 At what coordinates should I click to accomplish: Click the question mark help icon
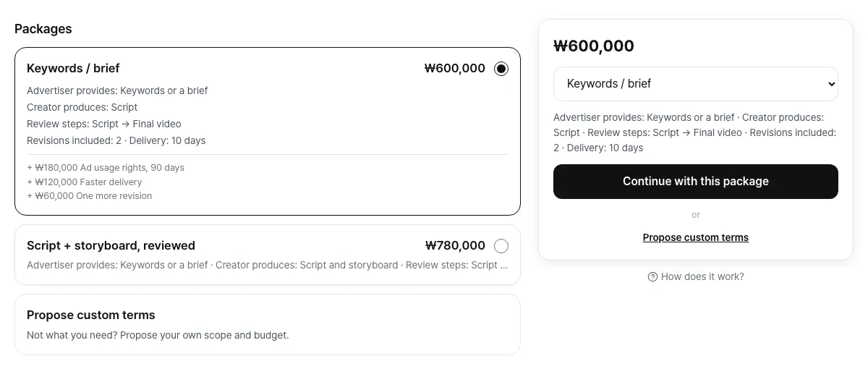(652, 276)
